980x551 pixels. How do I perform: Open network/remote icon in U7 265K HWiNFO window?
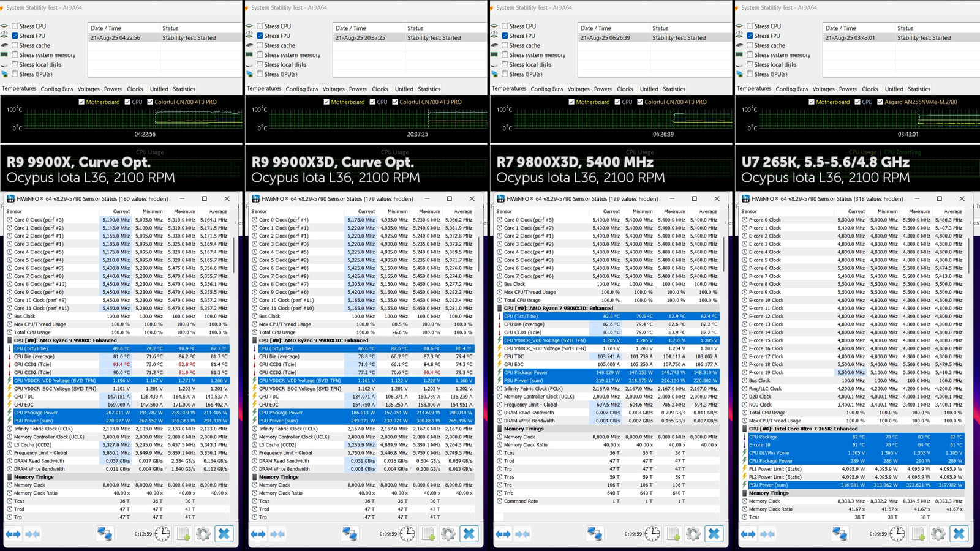(x=840, y=534)
